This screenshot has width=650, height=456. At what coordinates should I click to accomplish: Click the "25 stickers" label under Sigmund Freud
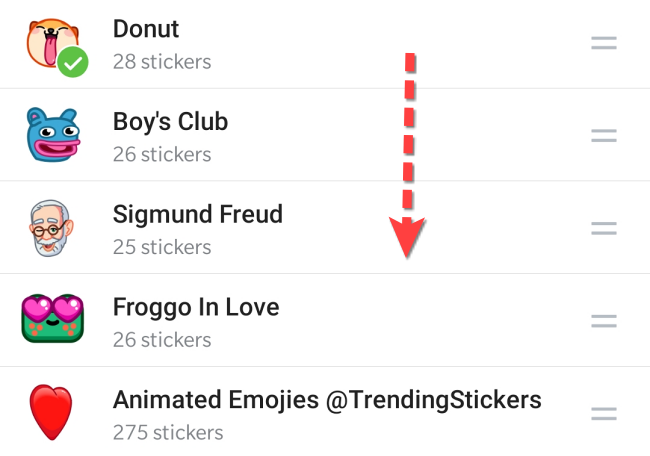162,247
